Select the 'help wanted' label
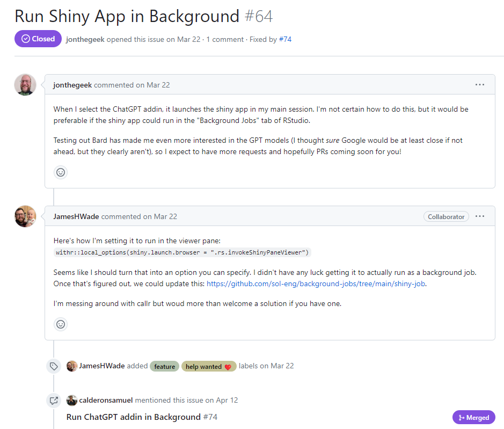 click(x=208, y=367)
